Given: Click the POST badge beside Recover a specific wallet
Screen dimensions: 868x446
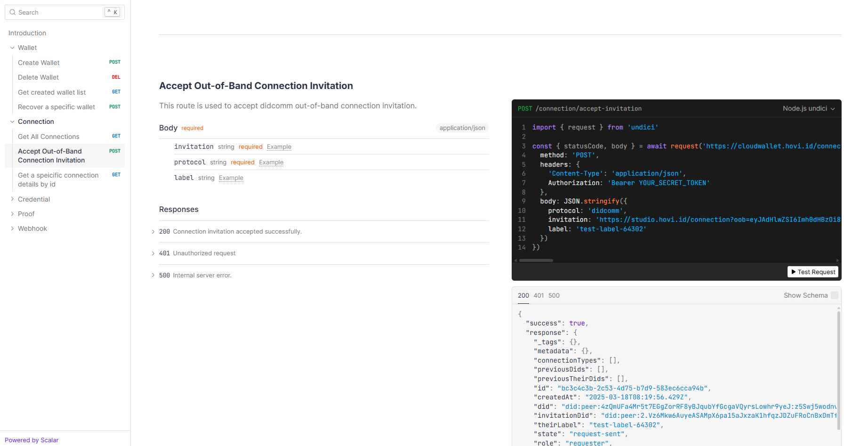Looking at the screenshot, I should point(115,107).
